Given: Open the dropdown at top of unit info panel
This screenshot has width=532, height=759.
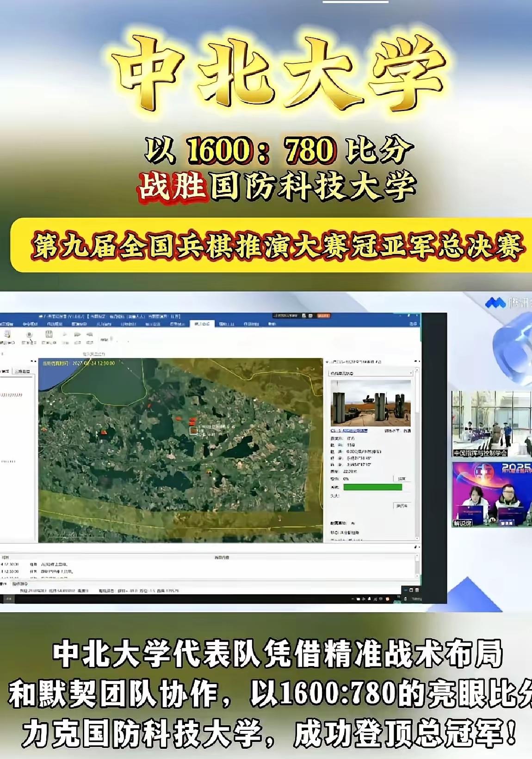Looking at the screenshot, I should point(370,373).
